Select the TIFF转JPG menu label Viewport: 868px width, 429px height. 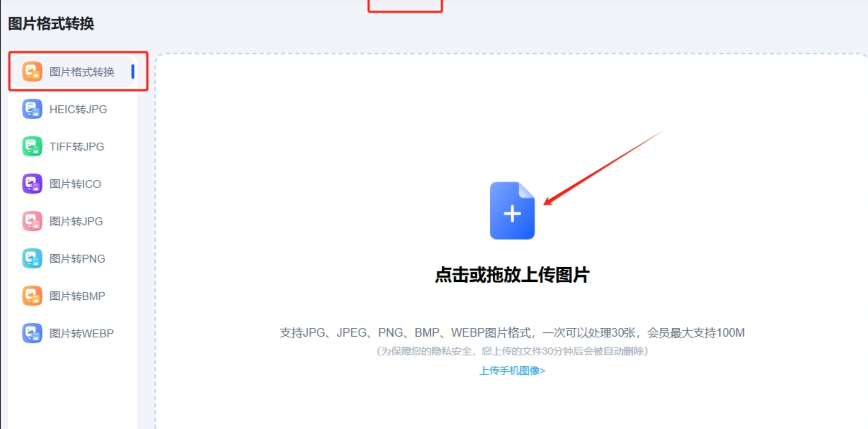tap(77, 147)
